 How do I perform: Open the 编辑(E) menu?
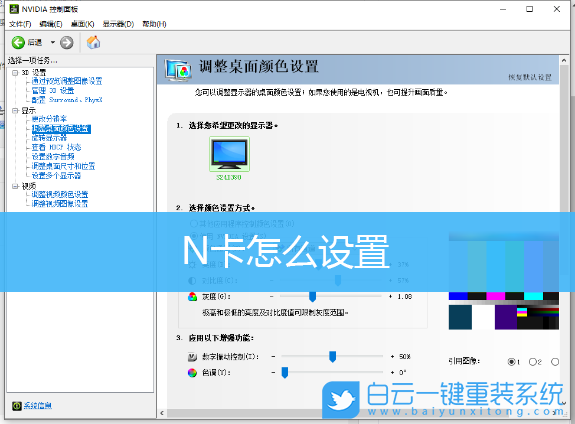pos(51,24)
